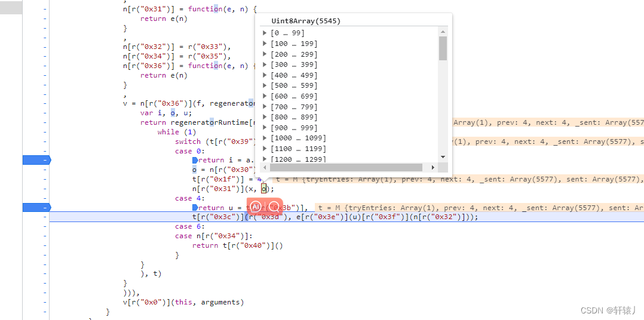Screen dimensions: 644x320
Task: Click the 'switch (t[r("0x39")' line
Action: [216, 141]
